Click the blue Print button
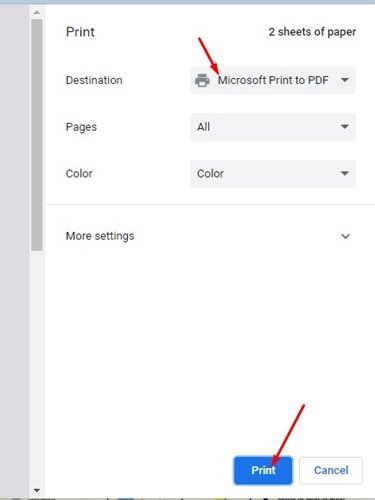The image size is (375, 500). coord(263,470)
